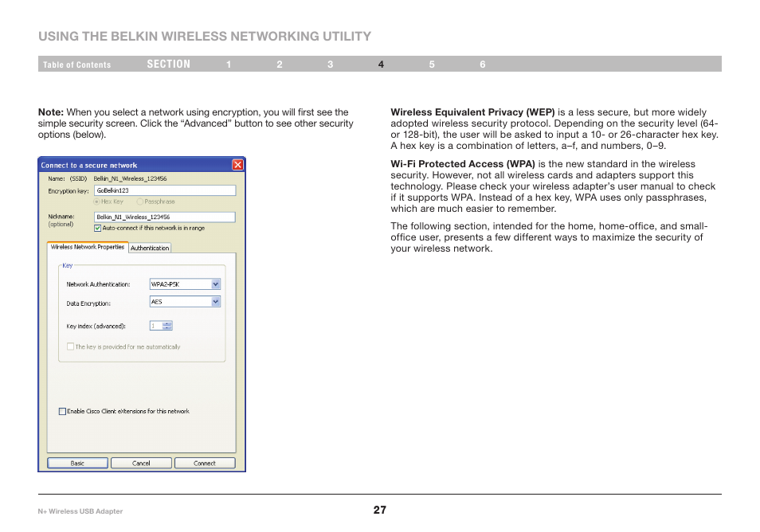Click the Wireless Equivalent Privacy (WEP) heading
Viewport: 760px width, 532px height.
pyautogui.click(x=472, y=112)
